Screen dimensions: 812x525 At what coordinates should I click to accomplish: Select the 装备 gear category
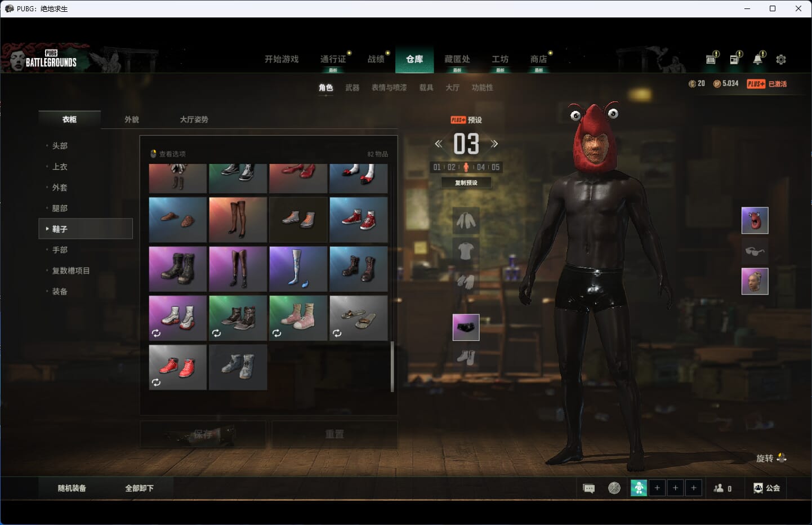[x=86, y=291]
